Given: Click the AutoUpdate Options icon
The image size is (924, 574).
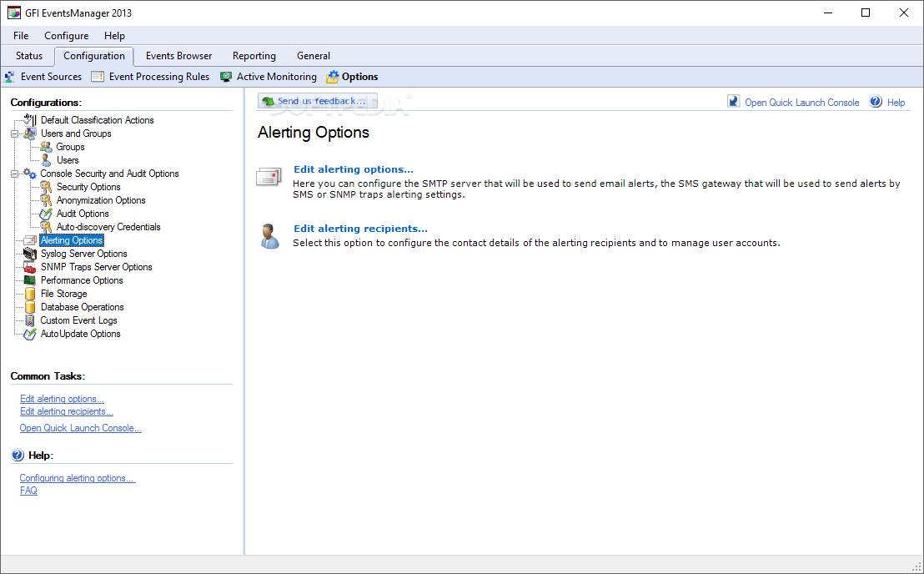Looking at the screenshot, I should [30, 334].
